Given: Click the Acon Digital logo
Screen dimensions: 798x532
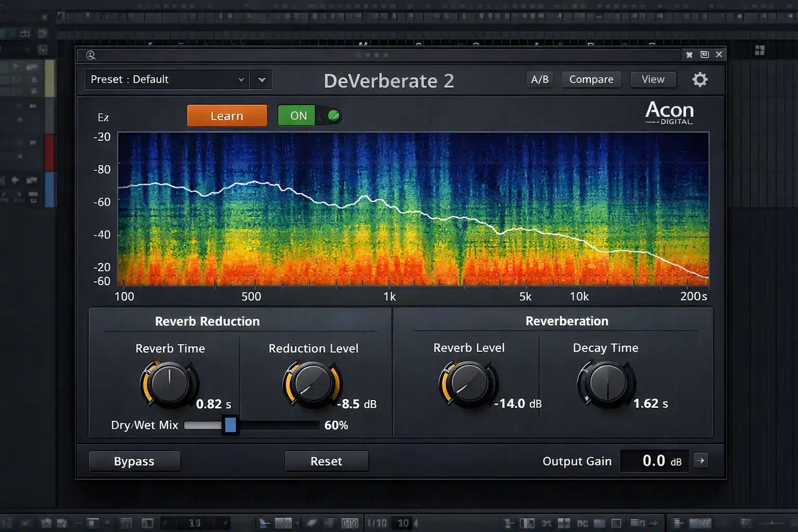Looking at the screenshot, I should (669, 112).
